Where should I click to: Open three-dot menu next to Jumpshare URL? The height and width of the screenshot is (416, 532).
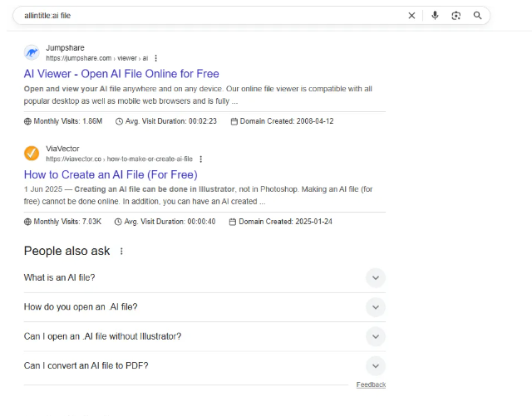click(156, 58)
